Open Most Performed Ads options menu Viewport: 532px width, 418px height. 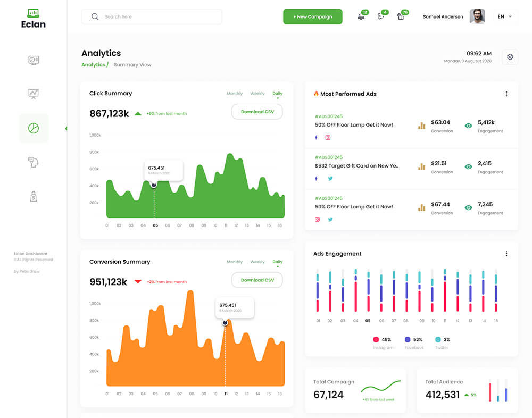point(506,94)
